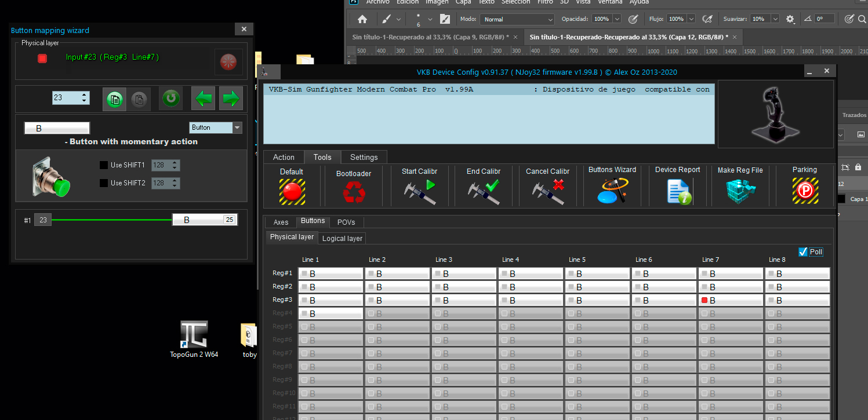Open the Photoshop Modo Normal dropdown
Screen dimensions: 868x420
pos(517,19)
